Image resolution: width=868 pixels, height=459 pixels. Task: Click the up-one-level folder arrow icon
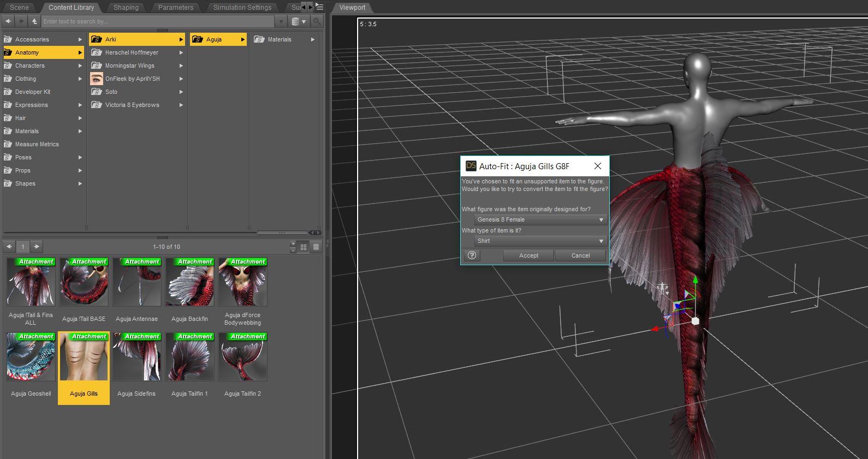[34, 21]
